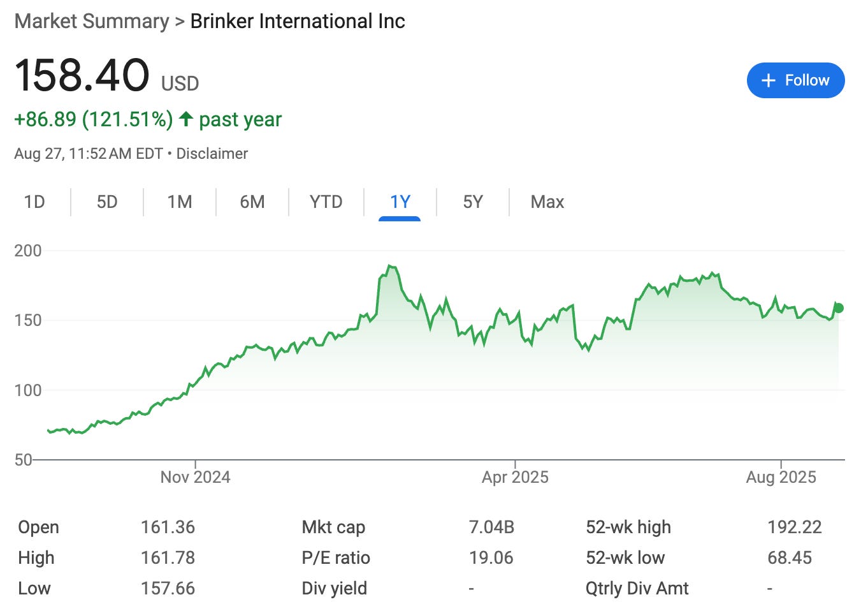868x611 pixels.
Task: Click the Mkt cap value 7.04B
Action: click(x=491, y=527)
